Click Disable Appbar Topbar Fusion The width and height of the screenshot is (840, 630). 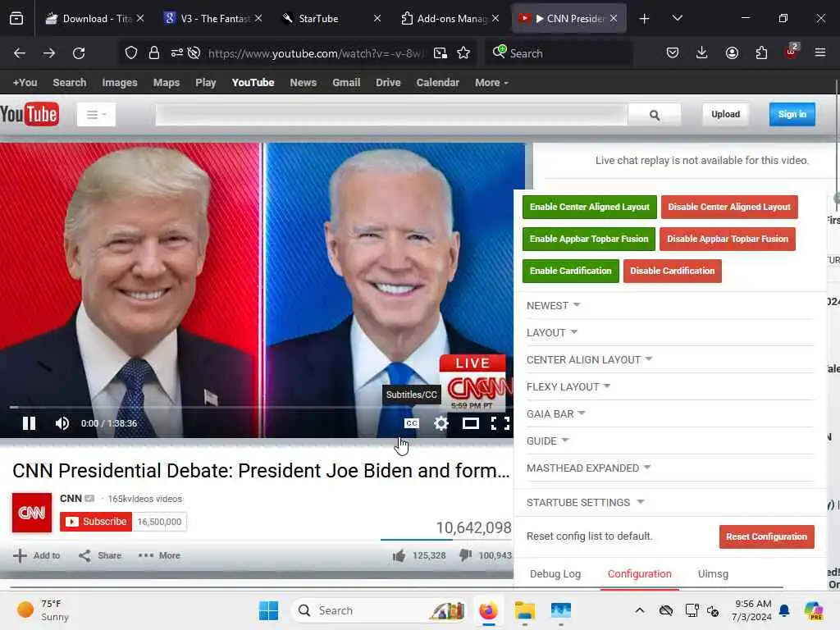pos(728,239)
